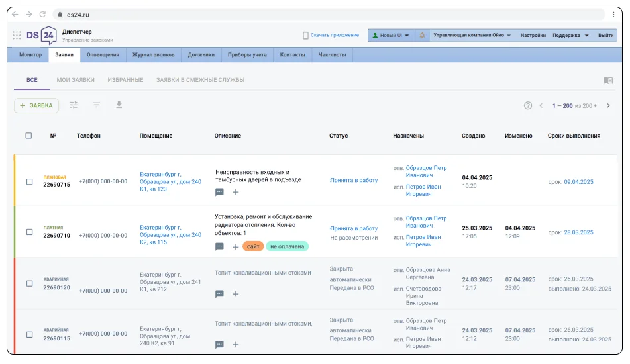Click the browser address bar ds24.ru

pos(329,15)
